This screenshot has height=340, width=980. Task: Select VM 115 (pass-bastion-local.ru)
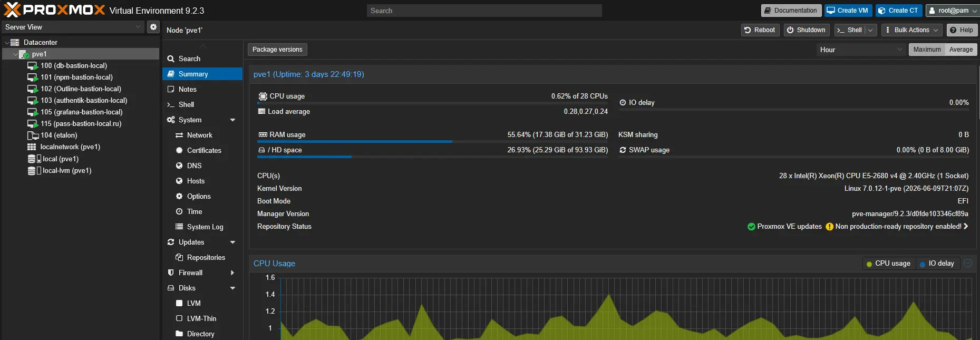click(x=81, y=123)
